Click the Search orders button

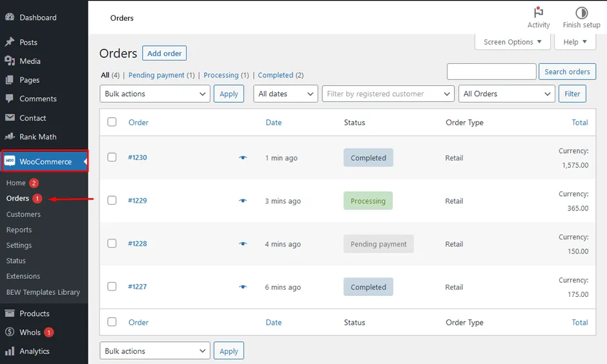tap(567, 72)
